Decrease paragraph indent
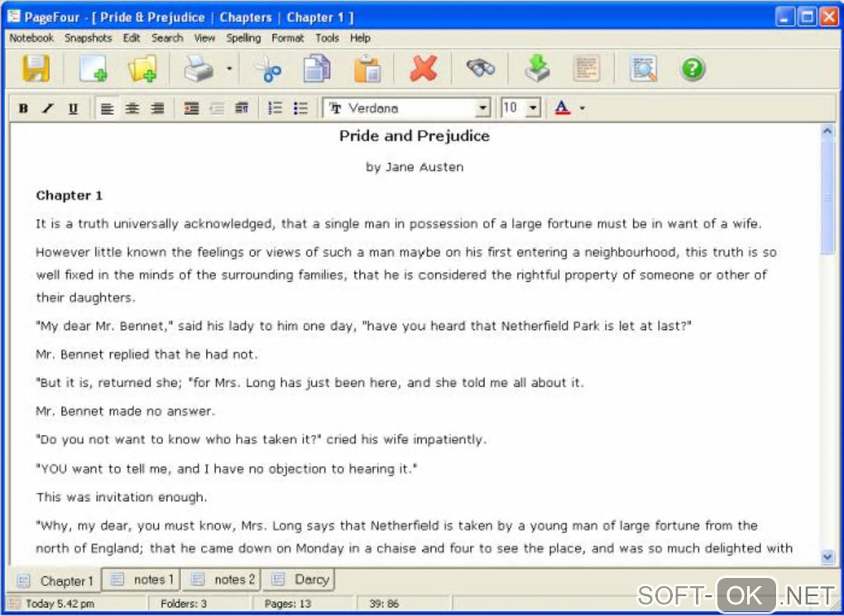Image resolution: width=844 pixels, height=616 pixels. pos(217,108)
